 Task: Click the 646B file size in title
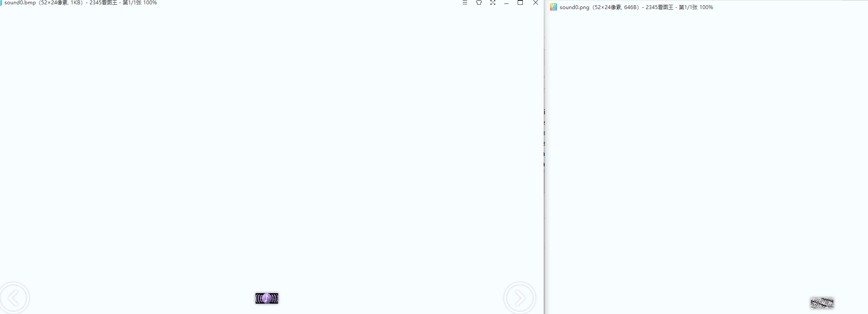(x=630, y=7)
